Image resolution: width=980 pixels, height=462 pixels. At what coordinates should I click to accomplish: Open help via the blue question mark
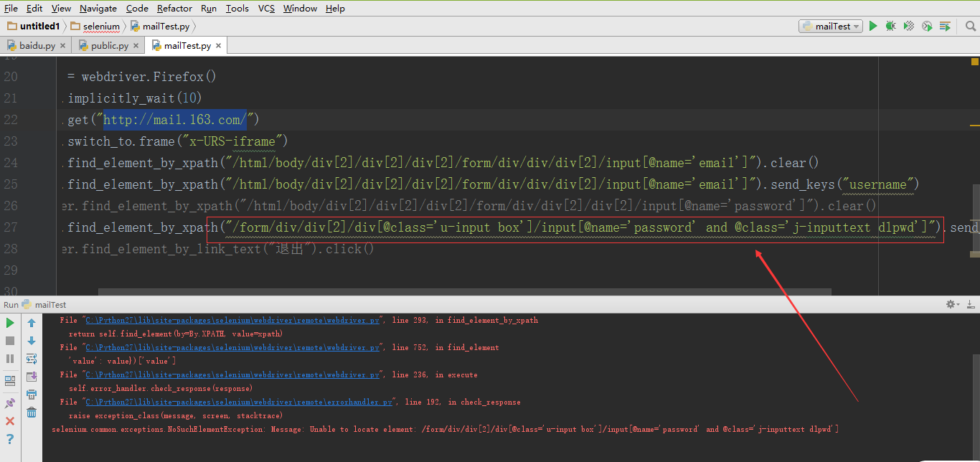click(10, 438)
